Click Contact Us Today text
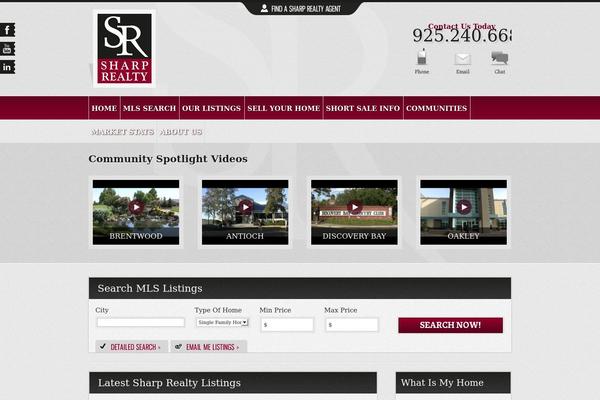This screenshot has width=600, height=400. 461,26
